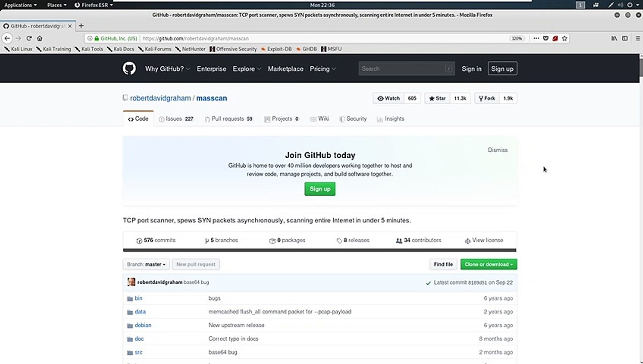Open the Branch: master selector
Viewport: 643px width, 364px height.
146,264
